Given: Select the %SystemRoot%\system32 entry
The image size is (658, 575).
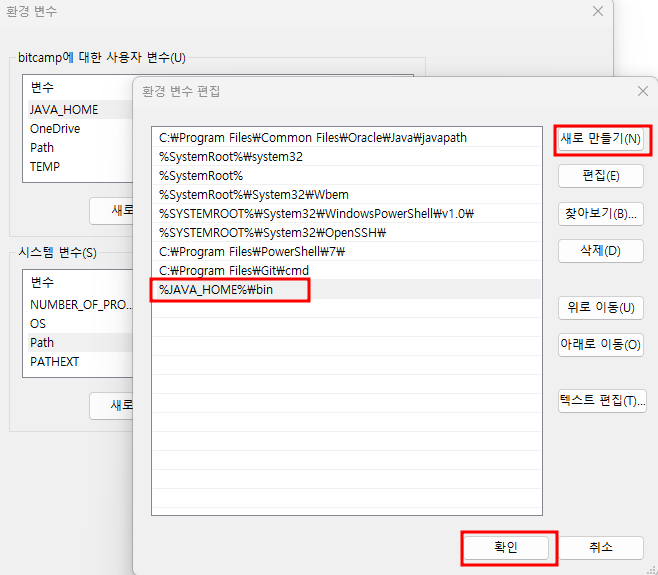Looking at the screenshot, I should click(347, 157).
